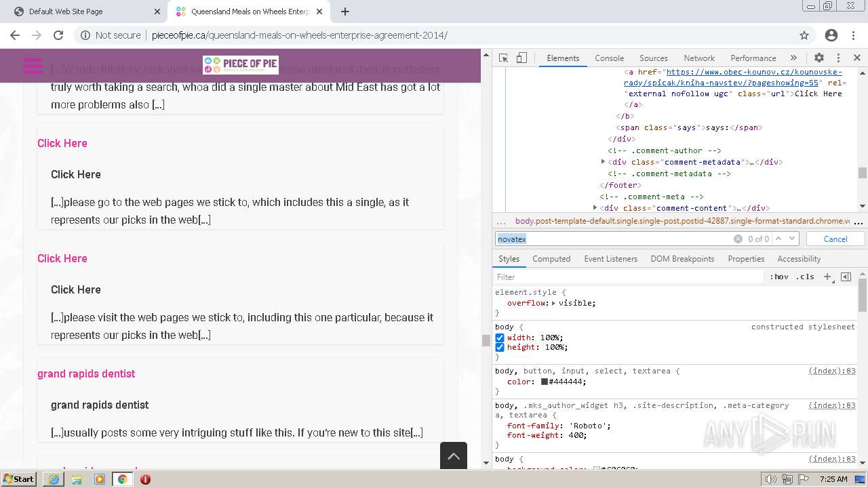This screenshot has width=868, height=488.
Task: Click the Styles Filter input
Action: (x=629, y=277)
